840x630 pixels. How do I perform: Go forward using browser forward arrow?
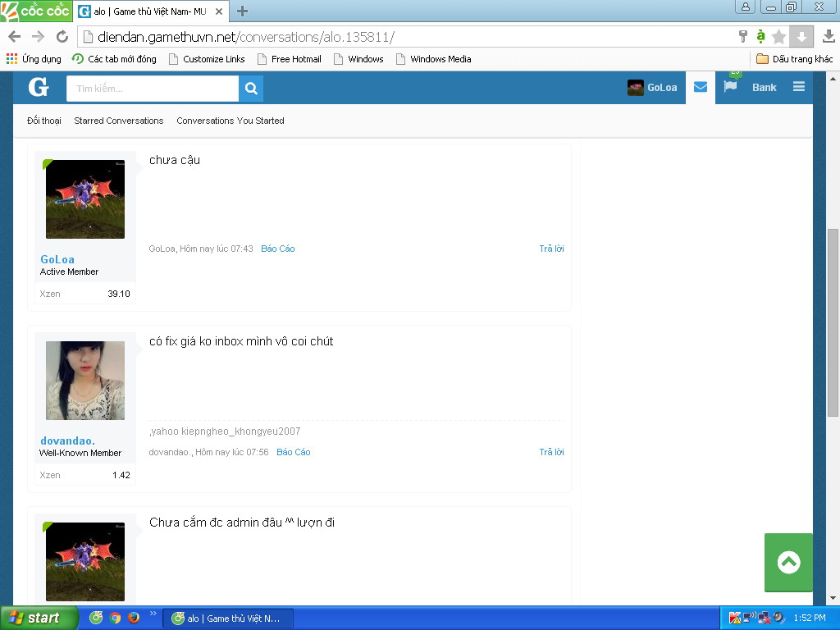(38, 36)
